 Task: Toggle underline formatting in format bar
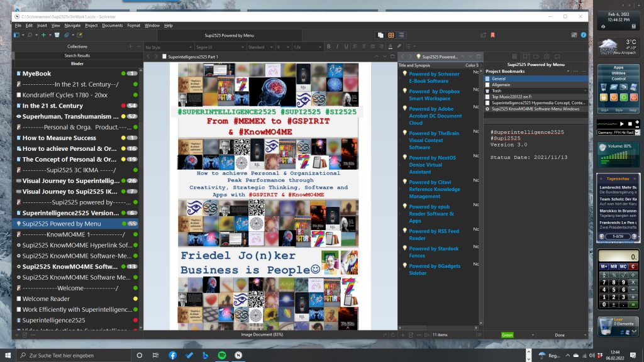click(346, 47)
